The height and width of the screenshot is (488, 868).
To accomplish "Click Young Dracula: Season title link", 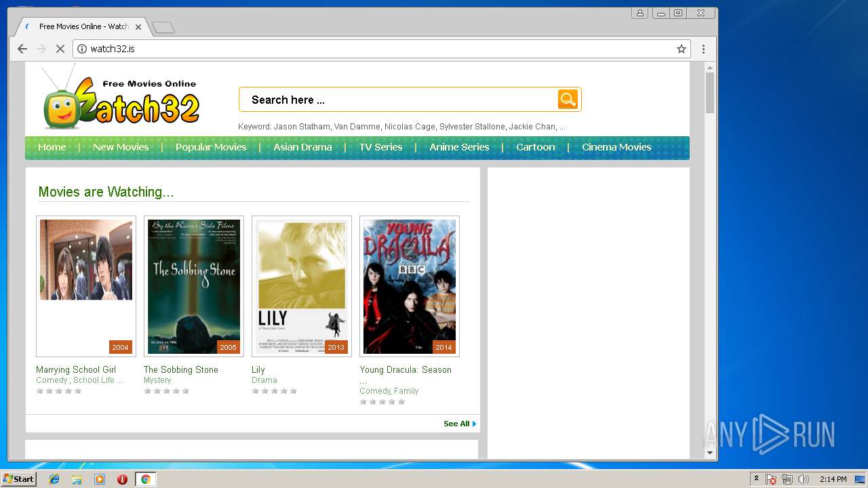I will (x=406, y=369).
